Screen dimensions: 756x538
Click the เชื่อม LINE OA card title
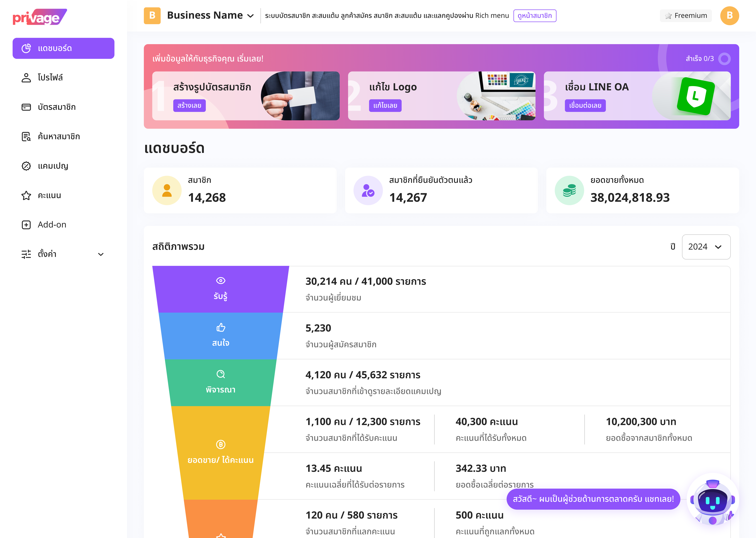coord(597,87)
